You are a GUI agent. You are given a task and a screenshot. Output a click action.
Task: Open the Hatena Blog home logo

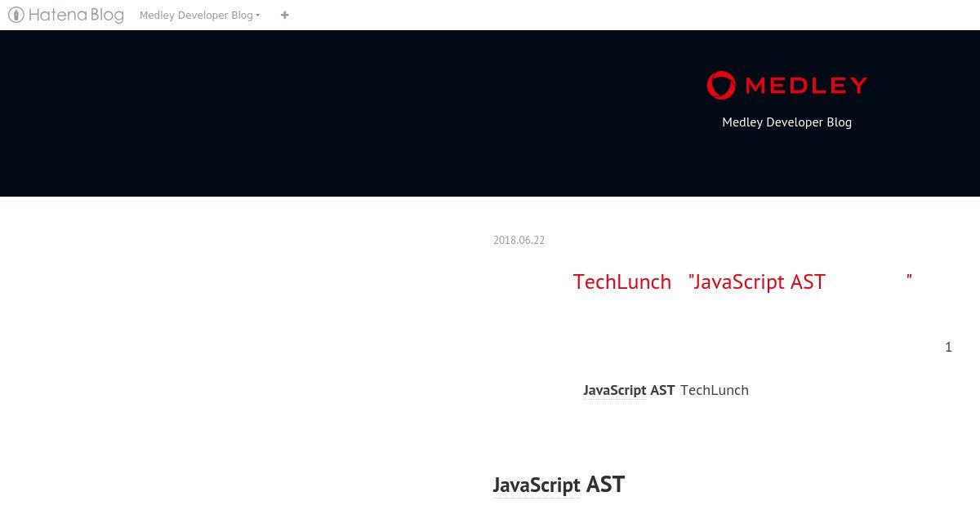coord(66,15)
